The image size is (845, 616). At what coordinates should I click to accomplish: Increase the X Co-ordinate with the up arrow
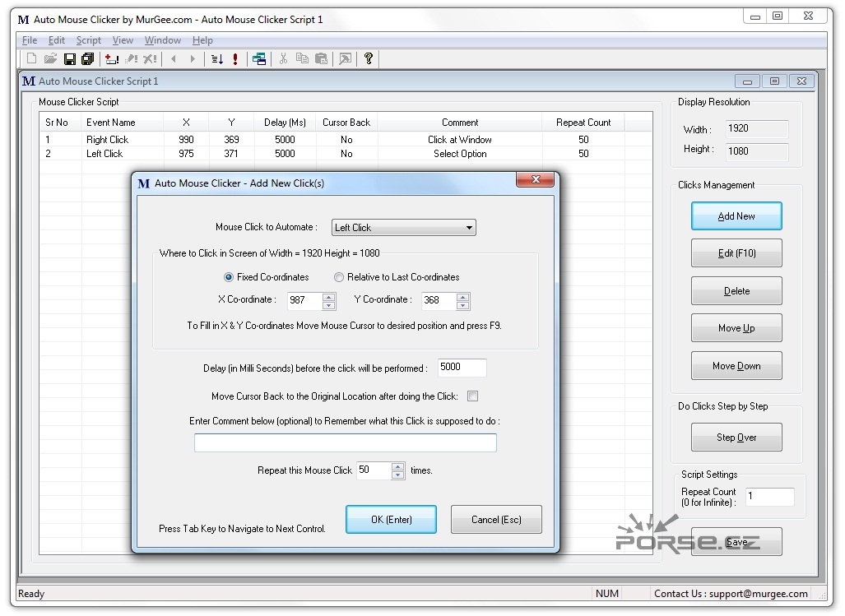[329, 297]
